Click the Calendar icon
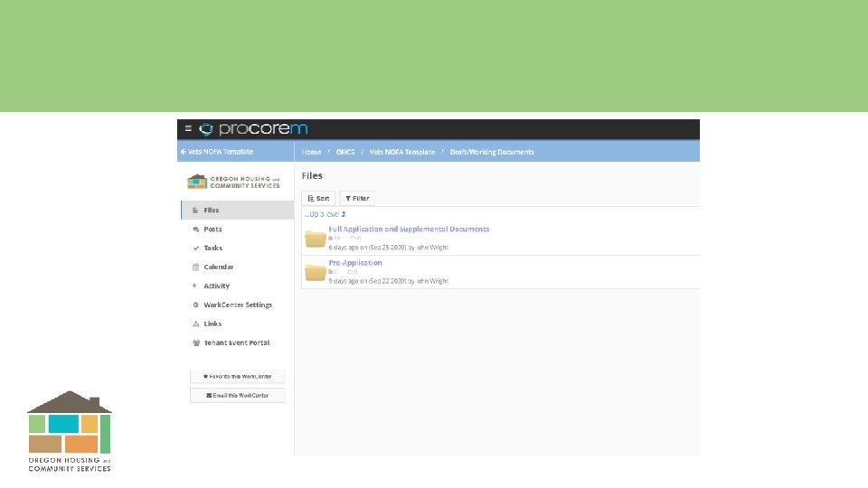The height and width of the screenshot is (488, 868). point(195,267)
